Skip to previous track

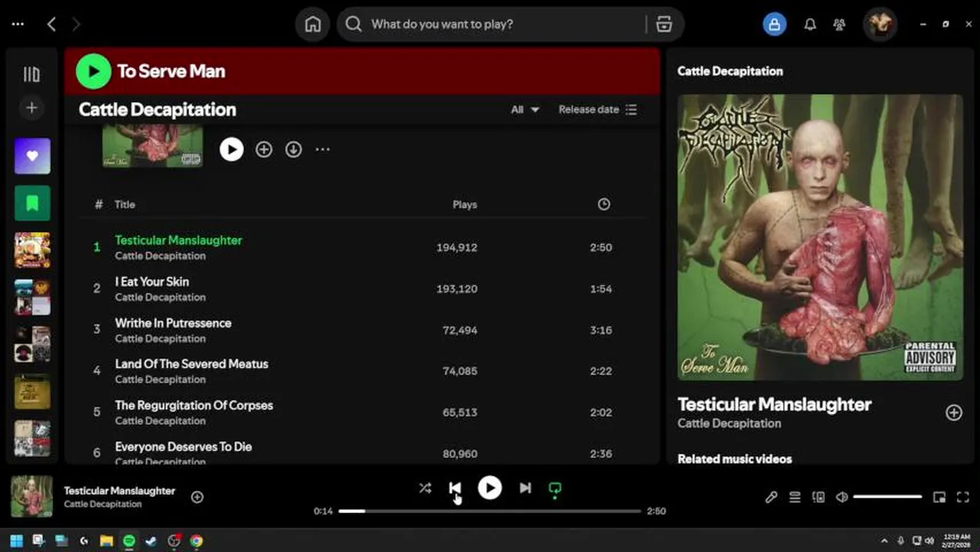tap(455, 488)
